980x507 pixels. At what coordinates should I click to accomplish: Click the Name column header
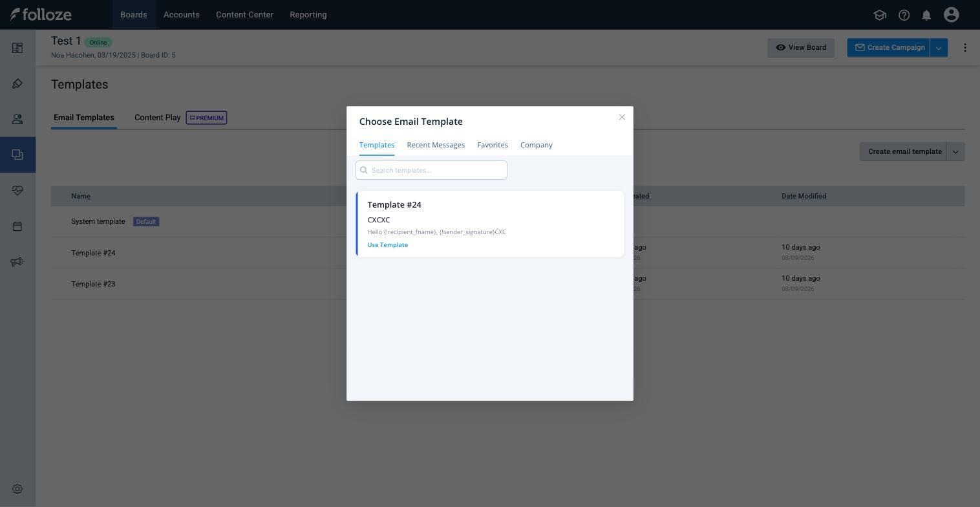pos(81,197)
